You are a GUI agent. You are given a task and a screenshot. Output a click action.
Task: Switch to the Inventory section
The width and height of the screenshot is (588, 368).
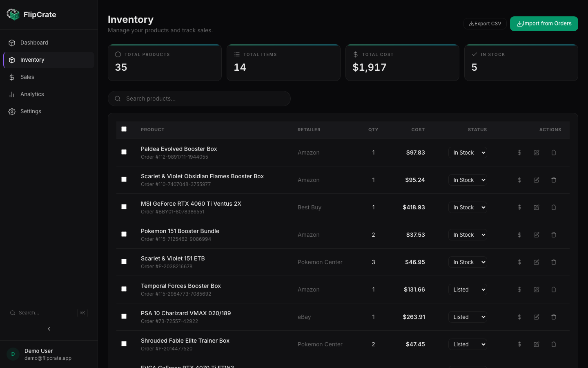[32, 60]
